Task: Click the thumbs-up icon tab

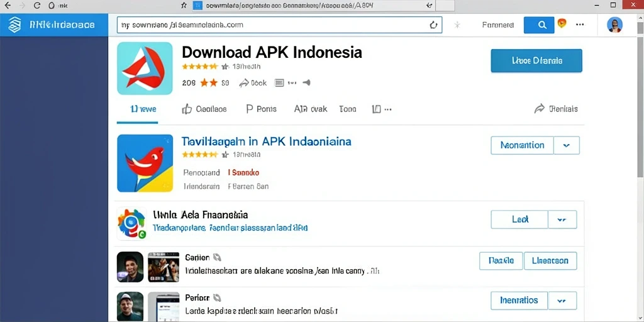Action: [x=187, y=109]
